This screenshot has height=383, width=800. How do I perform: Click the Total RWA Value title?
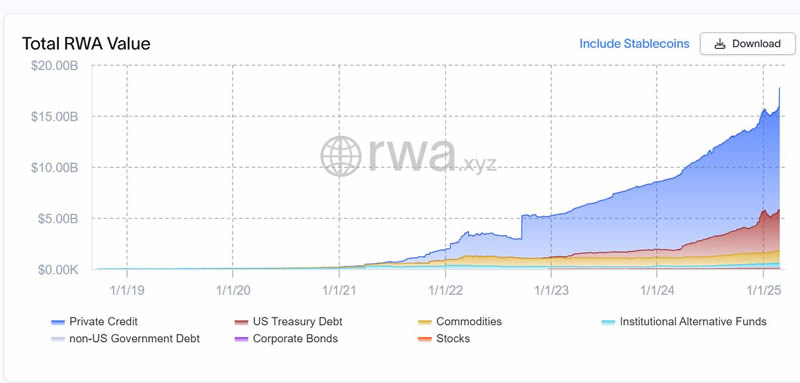(86, 44)
